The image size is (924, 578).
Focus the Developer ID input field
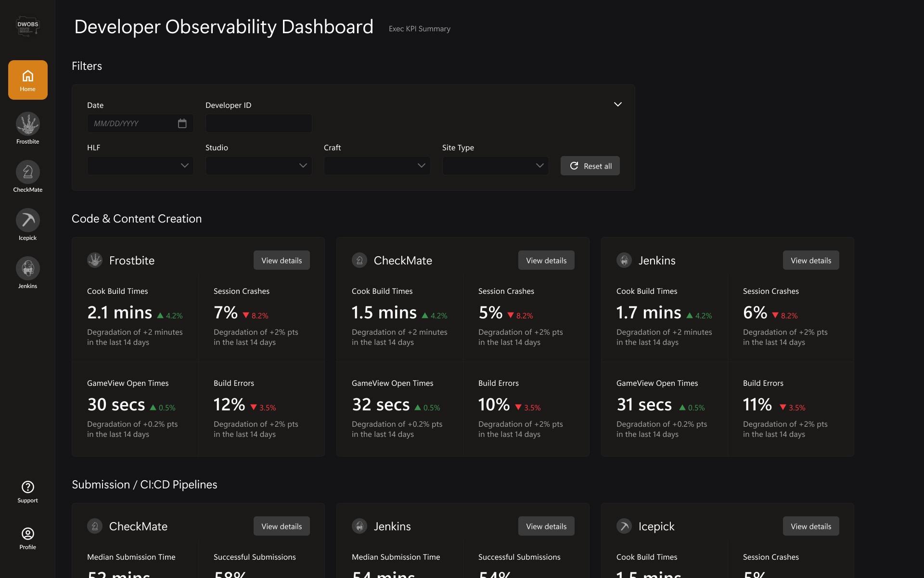tap(258, 124)
